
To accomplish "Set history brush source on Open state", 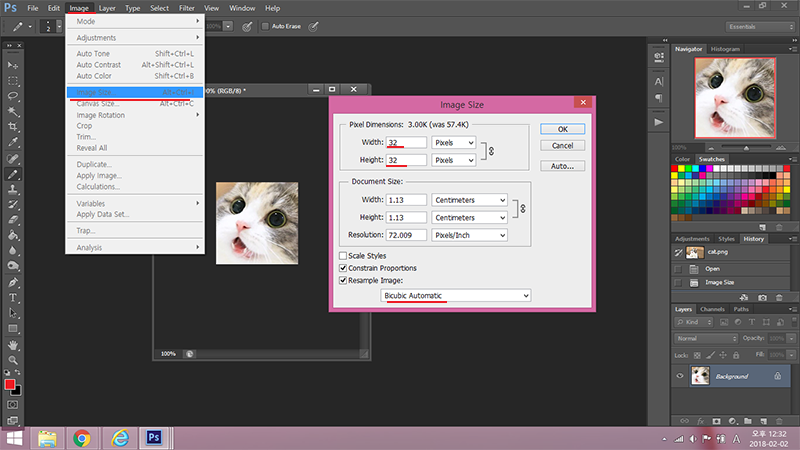I will tap(678, 269).
